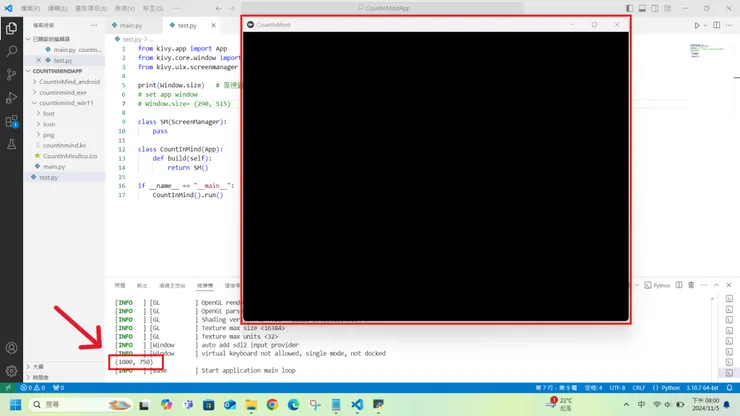Open main.py in countinmind_win11 folder
The height and width of the screenshot is (416, 740).
click(x=54, y=167)
